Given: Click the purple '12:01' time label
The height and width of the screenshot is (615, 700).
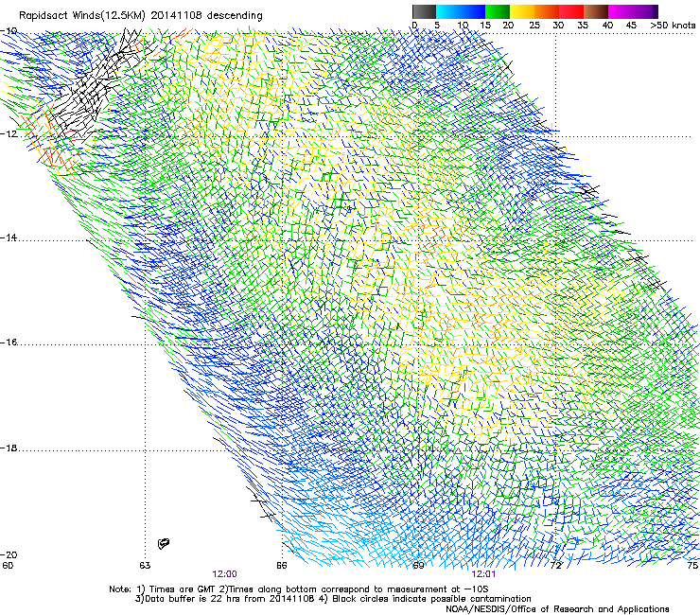Looking at the screenshot, I should click(483, 574).
